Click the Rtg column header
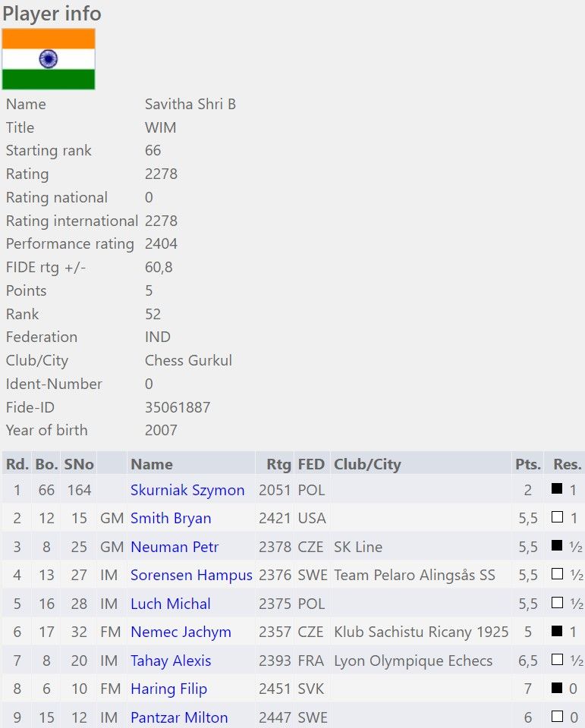This screenshot has height=728, width=585. tap(278, 464)
